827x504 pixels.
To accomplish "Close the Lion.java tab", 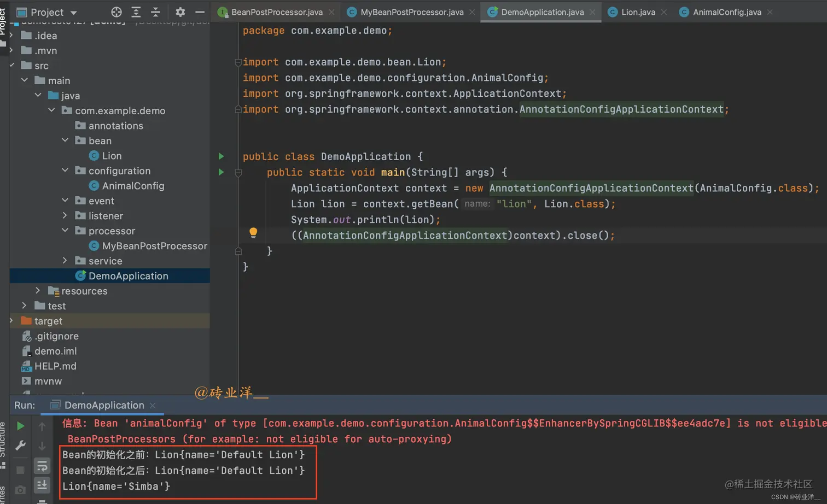I will coord(663,12).
